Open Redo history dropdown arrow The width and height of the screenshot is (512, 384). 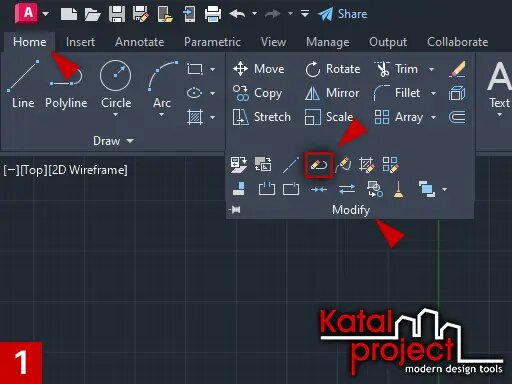pyautogui.click(x=290, y=14)
